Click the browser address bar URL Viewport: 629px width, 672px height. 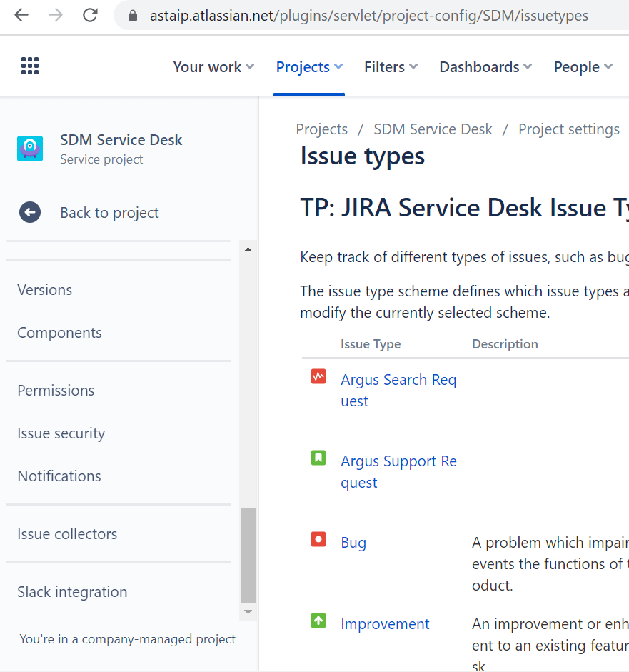click(x=369, y=16)
